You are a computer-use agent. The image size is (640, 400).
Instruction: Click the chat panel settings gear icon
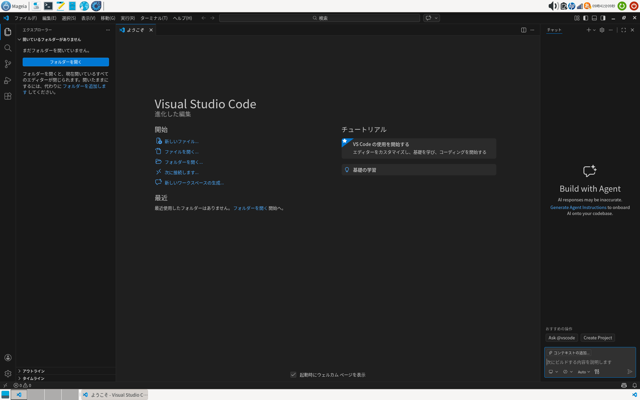click(601, 30)
